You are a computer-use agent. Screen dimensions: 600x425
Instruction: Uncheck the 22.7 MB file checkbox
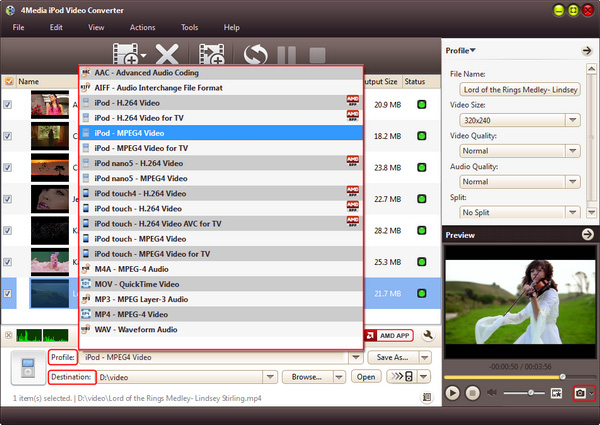click(x=7, y=199)
